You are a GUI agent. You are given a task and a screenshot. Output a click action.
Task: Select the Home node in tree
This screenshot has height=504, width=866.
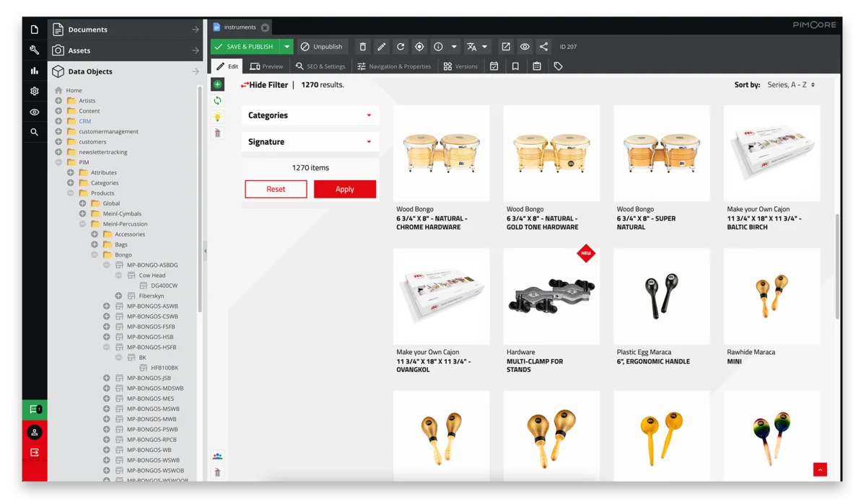(x=74, y=90)
